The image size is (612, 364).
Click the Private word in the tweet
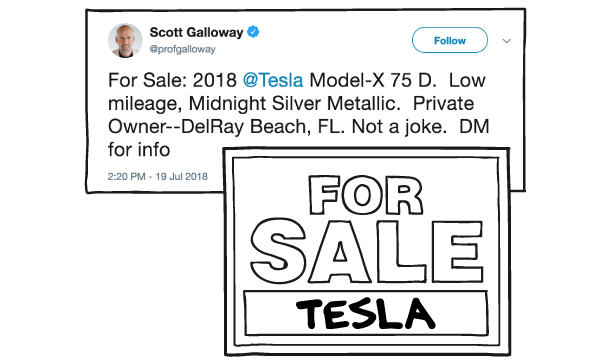click(443, 103)
